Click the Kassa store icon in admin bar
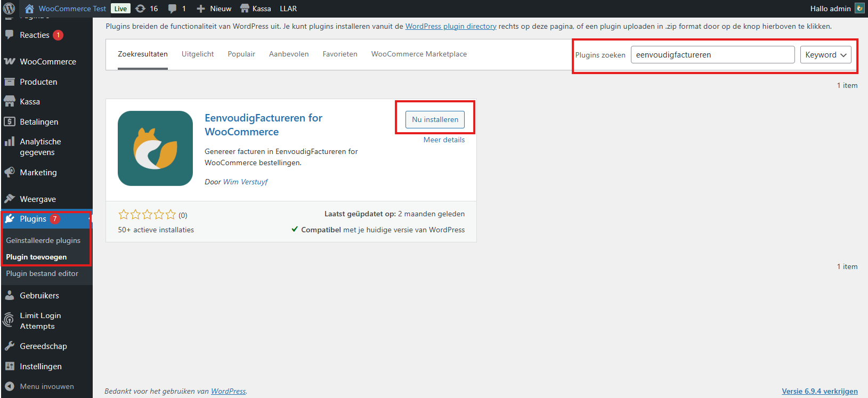 245,9
